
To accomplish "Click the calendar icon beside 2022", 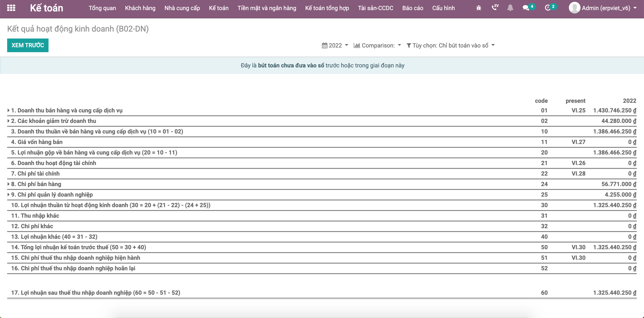I will (x=324, y=45).
